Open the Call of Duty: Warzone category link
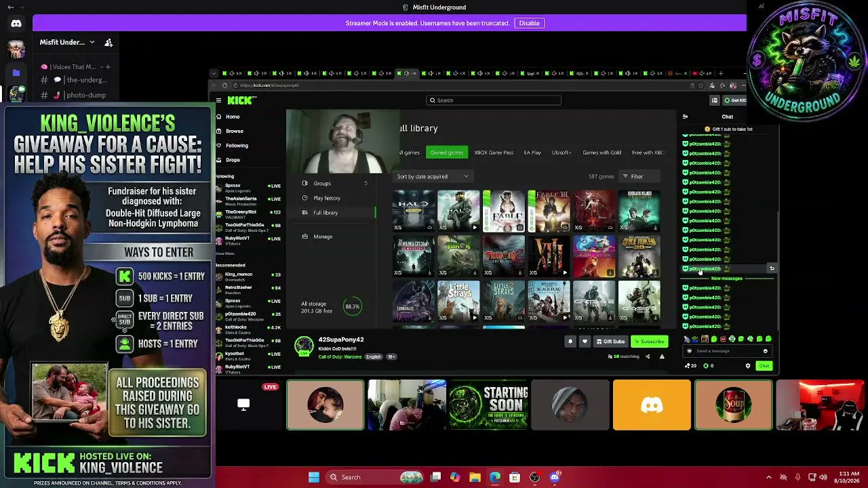 (340, 357)
